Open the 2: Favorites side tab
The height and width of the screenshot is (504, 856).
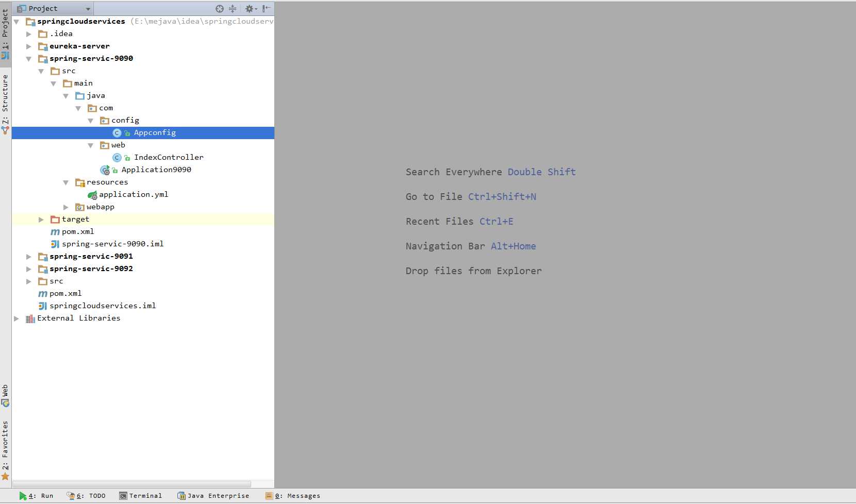click(x=5, y=450)
